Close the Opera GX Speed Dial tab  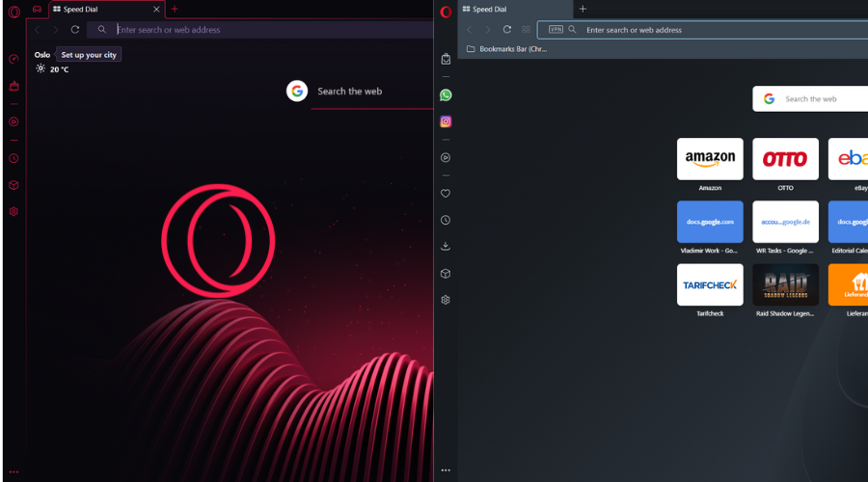[156, 10]
